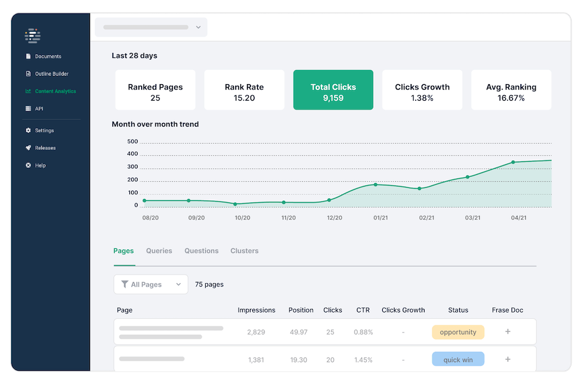Click the Content Analytics chart icon
Viewport: 588px width, 389px height.
point(28,91)
